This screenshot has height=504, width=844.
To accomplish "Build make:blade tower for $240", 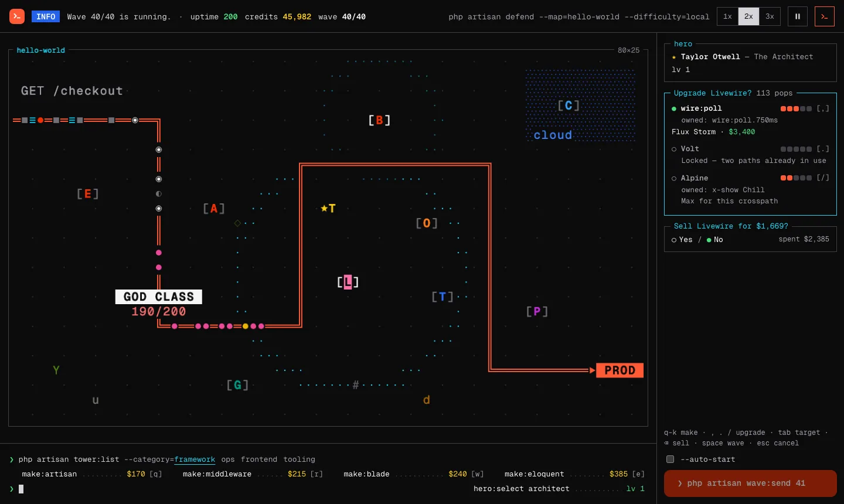I will (x=414, y=474).
